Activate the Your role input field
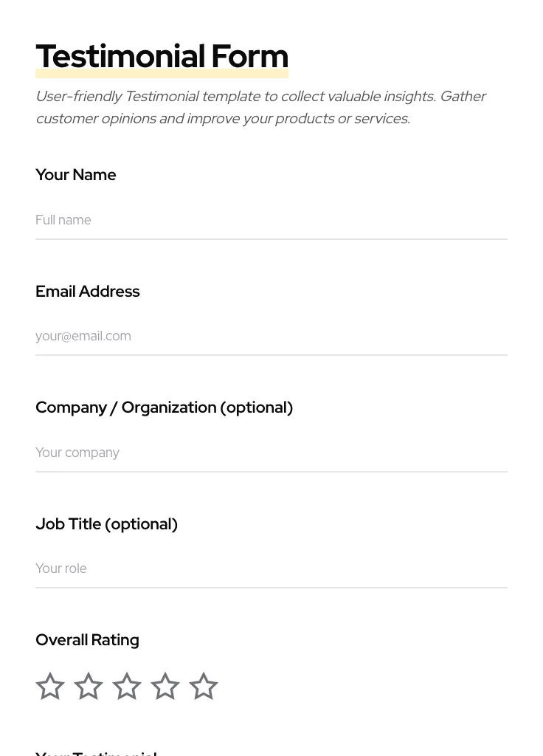The height and width of the screenshot is (756, 543). 271,568
